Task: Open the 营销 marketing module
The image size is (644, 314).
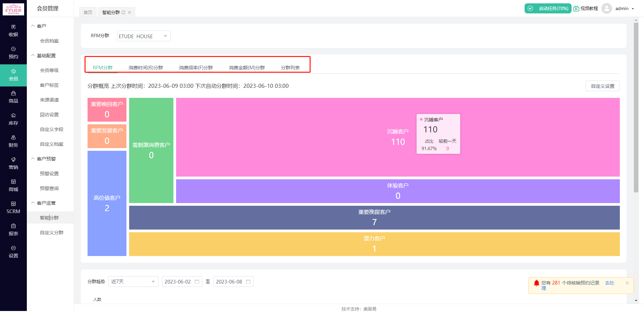Action: [x=13, y=164]
